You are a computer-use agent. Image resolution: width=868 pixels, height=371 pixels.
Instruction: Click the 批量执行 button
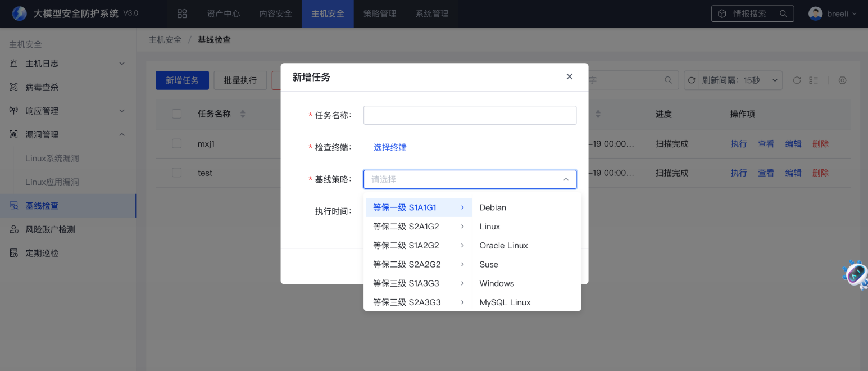(240, 80)
